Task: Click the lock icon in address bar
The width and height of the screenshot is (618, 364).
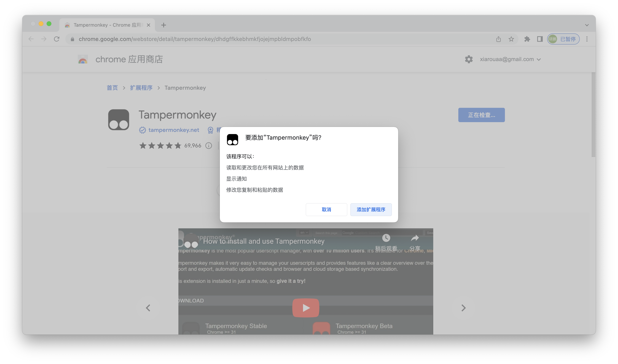Action: click(x=72, y=39)
